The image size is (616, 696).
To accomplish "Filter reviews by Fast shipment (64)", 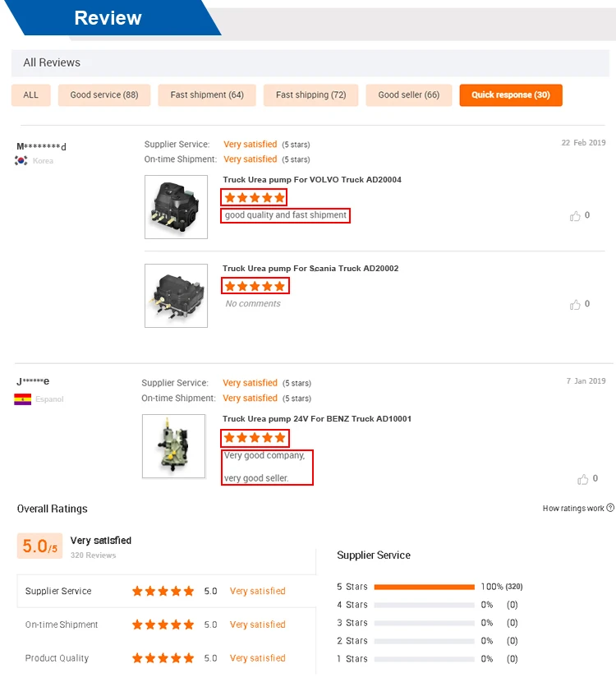I will pyautogui.click(x=207, y=95).
